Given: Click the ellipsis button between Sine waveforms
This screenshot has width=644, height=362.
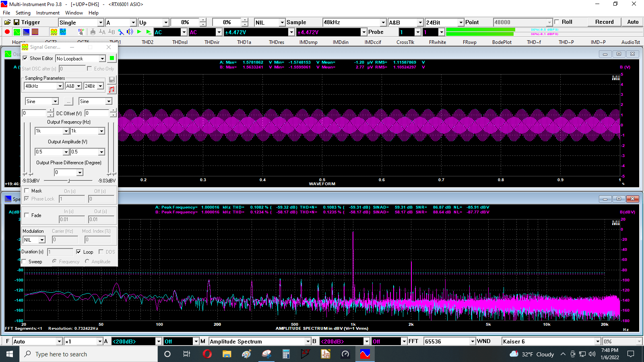Looking at the screenshot, I should [x=68, y=101].
